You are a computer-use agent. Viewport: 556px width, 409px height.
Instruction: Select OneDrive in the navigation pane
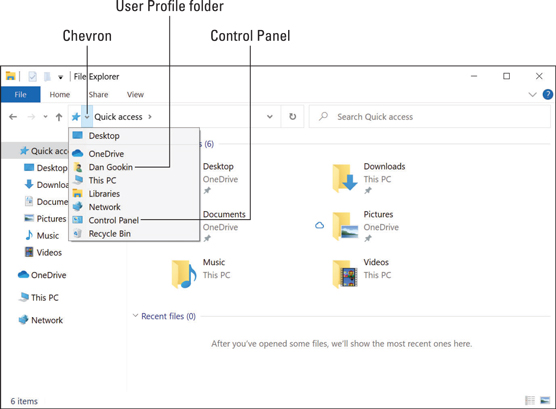[42, 275]
